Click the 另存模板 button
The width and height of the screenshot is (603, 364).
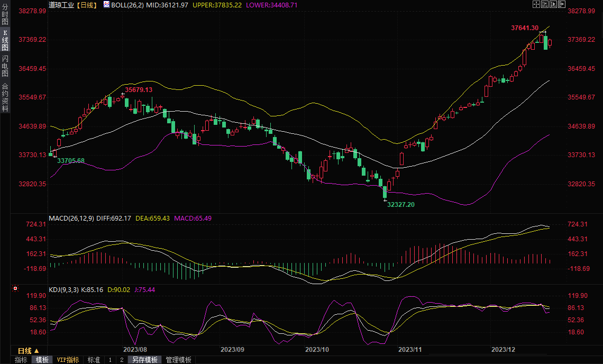coord(144,360)
